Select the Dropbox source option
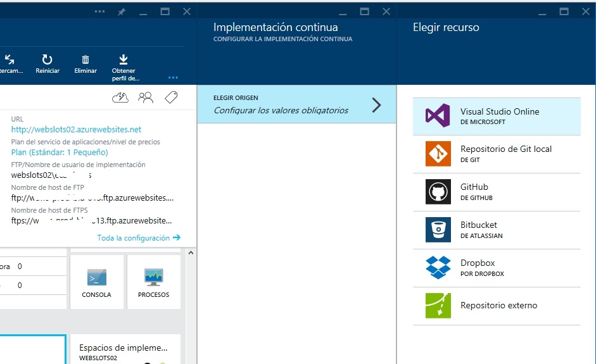Viewport: 596px width, 364px height. tap(497, 268)
